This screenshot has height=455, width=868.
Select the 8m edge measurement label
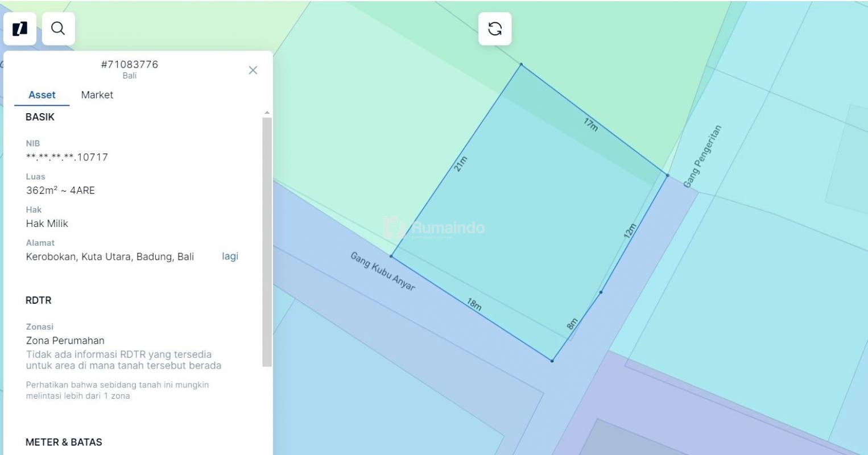point(572,324)
